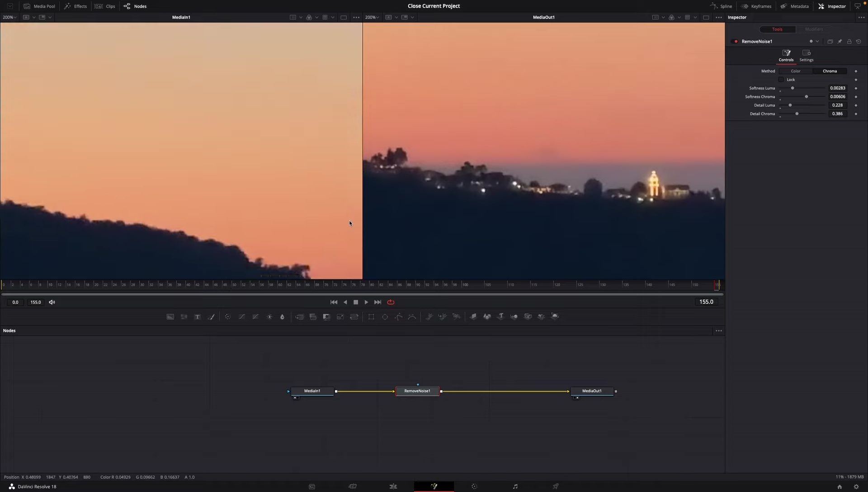This screenshot has height=492, width=868.
Task: Open the Color page icon in bottom bar
Action: (x=474, y=487)
